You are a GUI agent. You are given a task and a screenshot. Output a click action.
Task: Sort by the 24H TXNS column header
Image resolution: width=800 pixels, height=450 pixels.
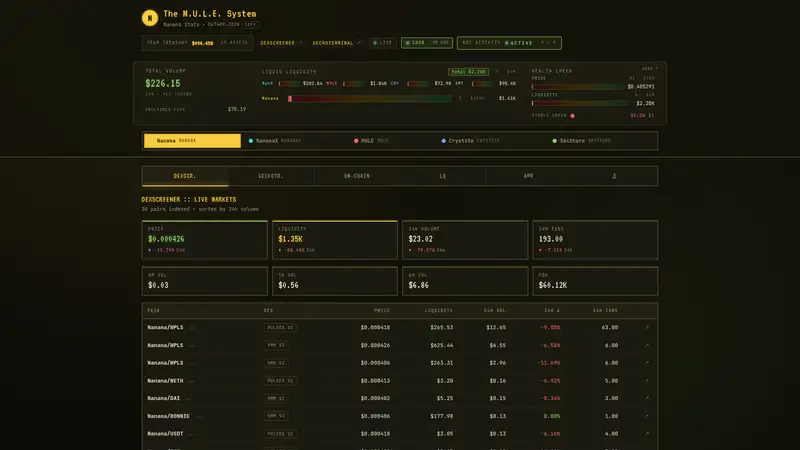coord(605,311)
